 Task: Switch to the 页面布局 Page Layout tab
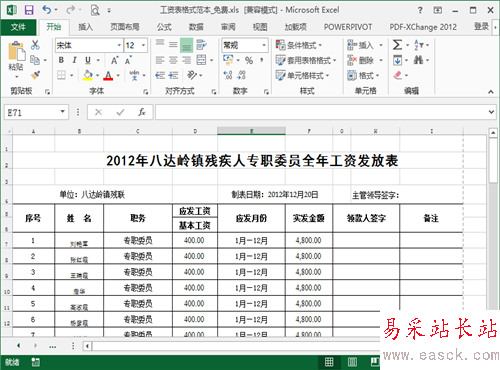(x=125, y=27)
